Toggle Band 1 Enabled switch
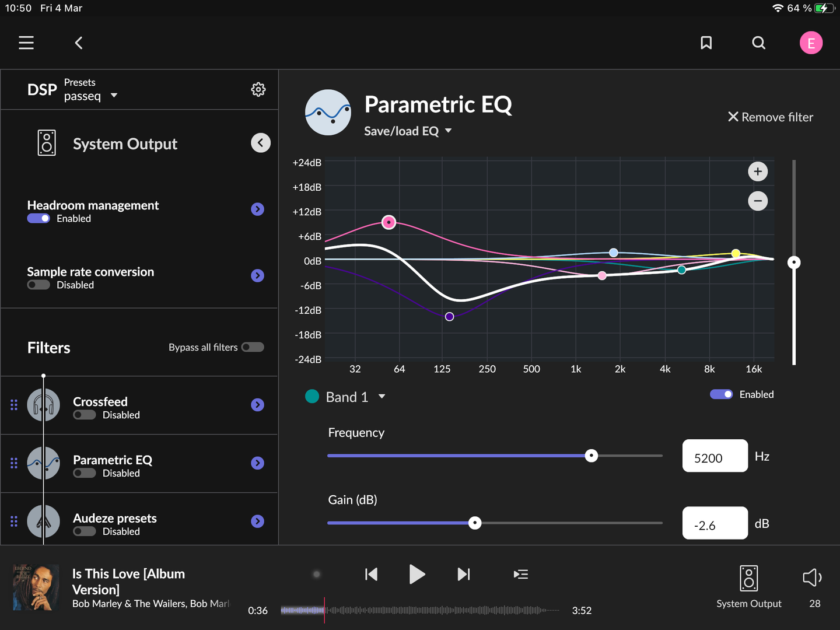This screenshot has width=840, height=630. tap(722, 394)
